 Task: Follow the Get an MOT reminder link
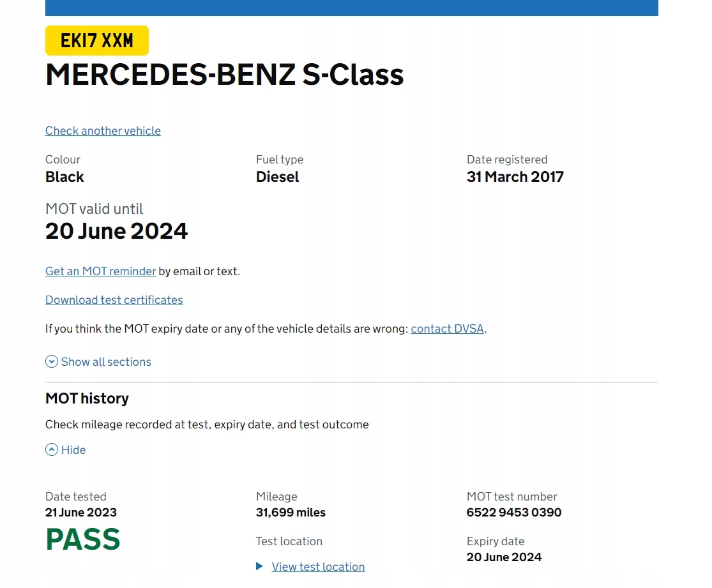(x=100, y=271)
